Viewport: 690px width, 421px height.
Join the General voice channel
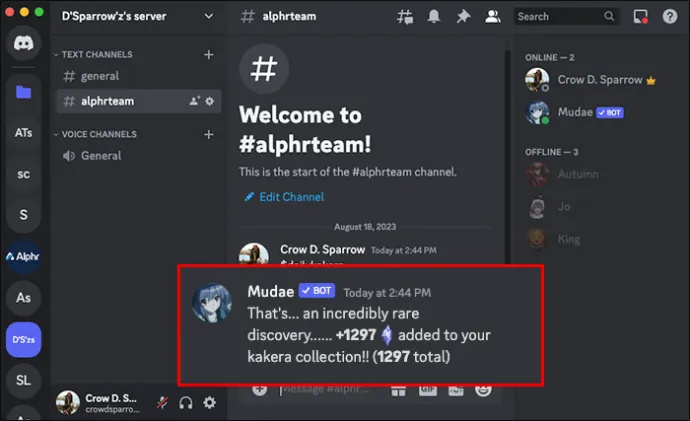coord(138,156)
